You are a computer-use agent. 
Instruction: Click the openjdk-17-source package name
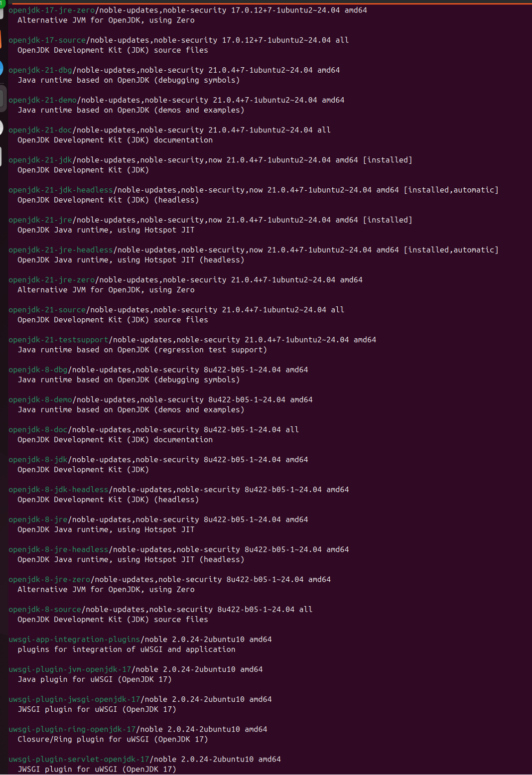[x=47, y=40]
